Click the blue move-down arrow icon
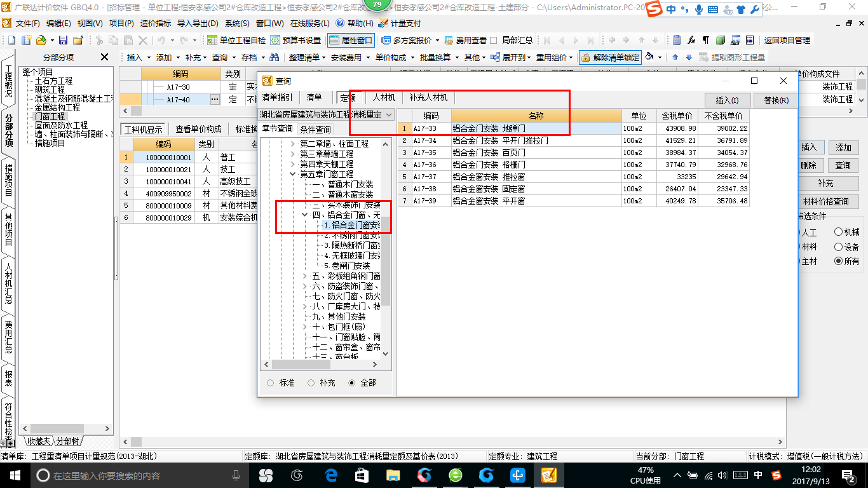The height and width of the screenshot is (488, 868). click(x=689, y=57)
